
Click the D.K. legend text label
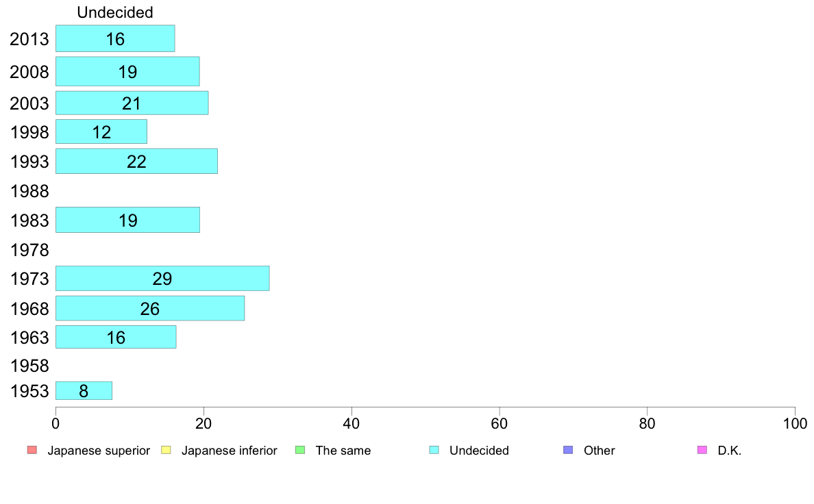tap(730, 451)
